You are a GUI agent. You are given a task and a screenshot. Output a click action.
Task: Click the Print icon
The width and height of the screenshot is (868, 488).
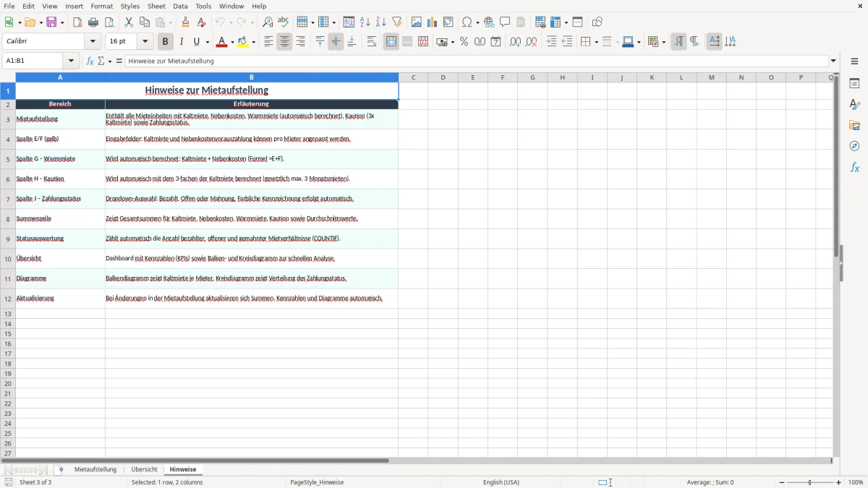click(x=93, y=22)
